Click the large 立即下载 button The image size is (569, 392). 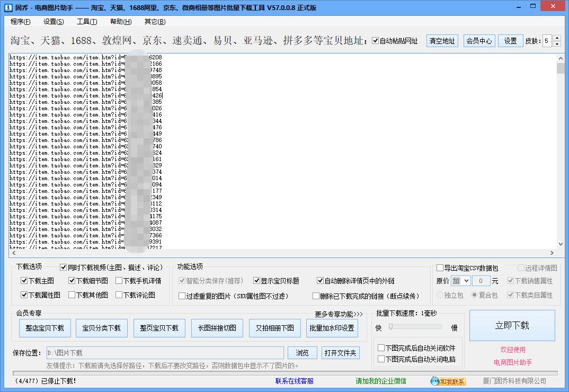click(x=512, y=325)
